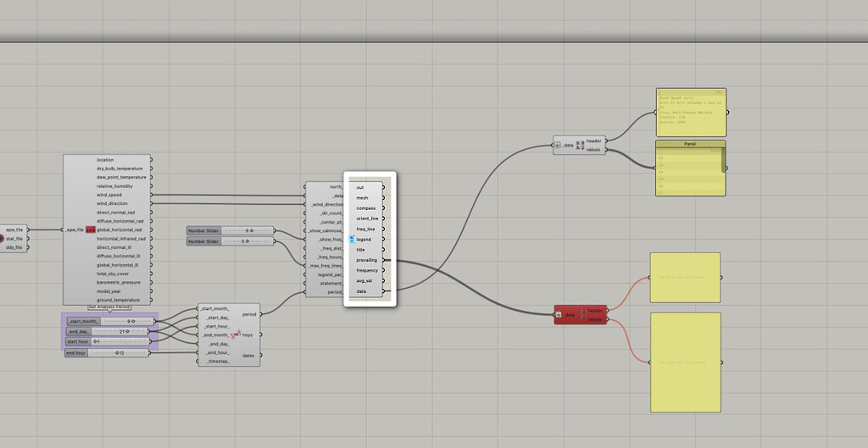Click the scrollbar in the values Panel
868x448 pixels.
tap(724, 159)
